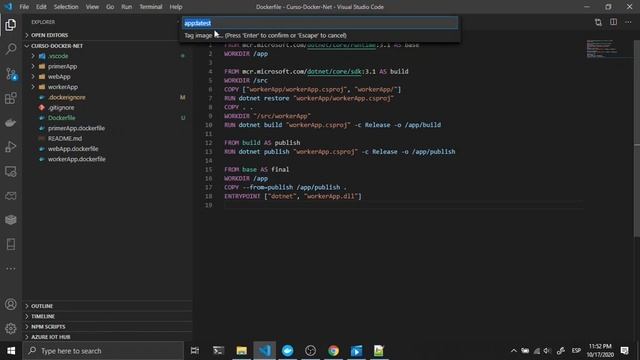Open the Manage gear icon
Image resolution: width=640 pixels, height=360 pixels.
[11, 329]
